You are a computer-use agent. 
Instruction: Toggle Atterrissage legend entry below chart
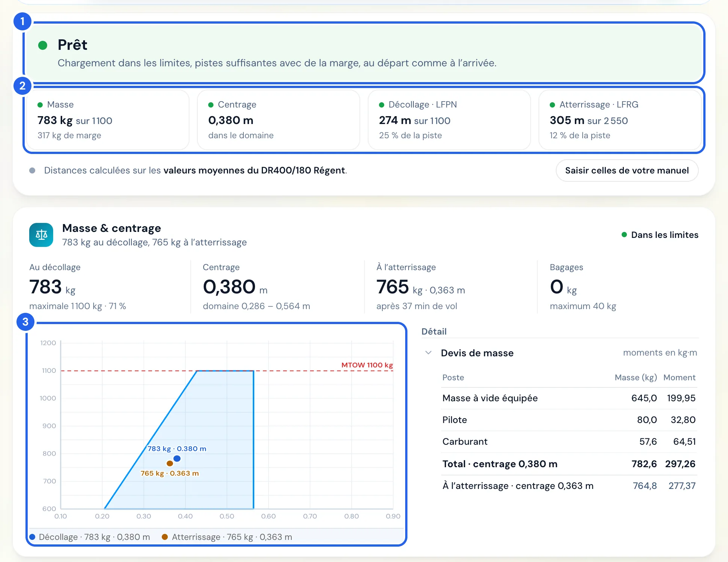click(227, 537)
